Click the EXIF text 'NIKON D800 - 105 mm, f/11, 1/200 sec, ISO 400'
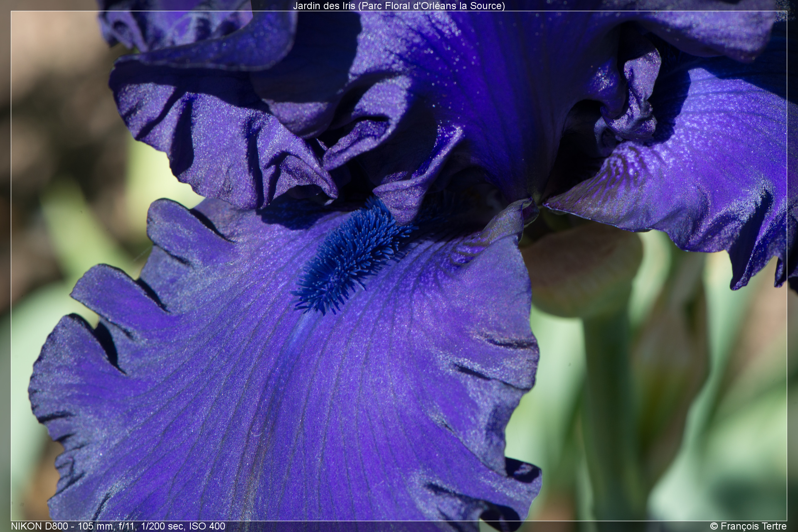This screenshot has height=532, width=798. 118,526
